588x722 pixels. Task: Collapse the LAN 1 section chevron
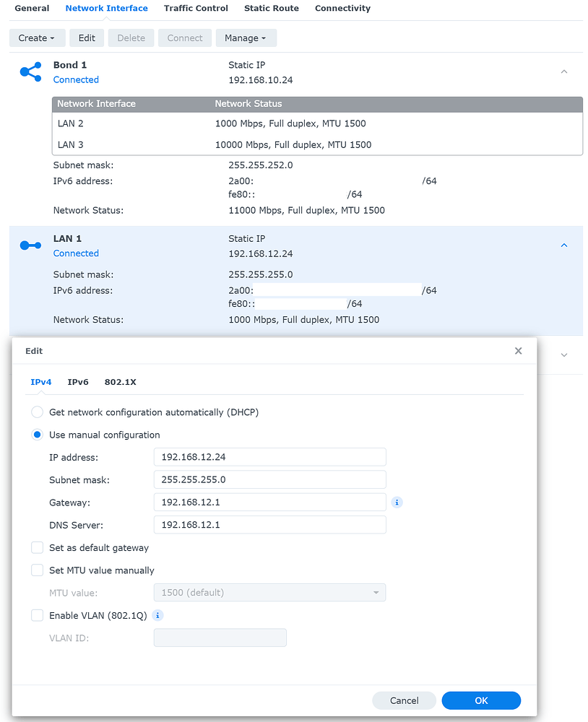[563, 245]
